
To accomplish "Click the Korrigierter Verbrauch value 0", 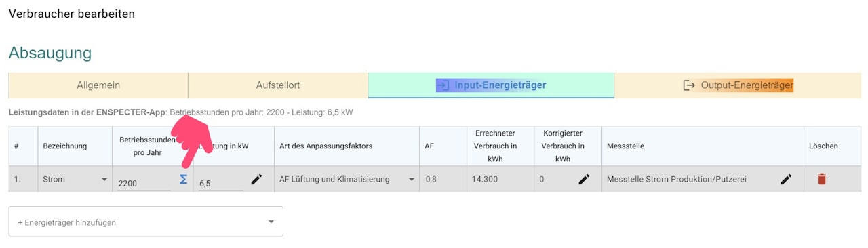I will click(x=542, y=180).
